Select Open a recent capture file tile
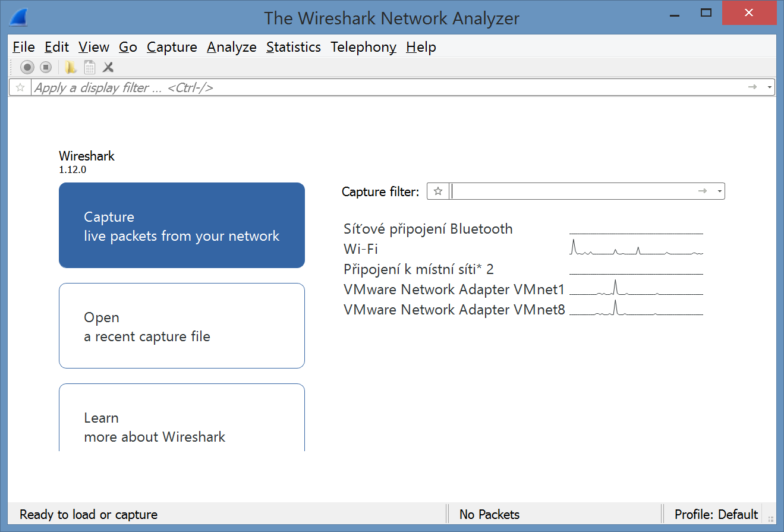This screenshot has height=532, width=784. [182, 326]
